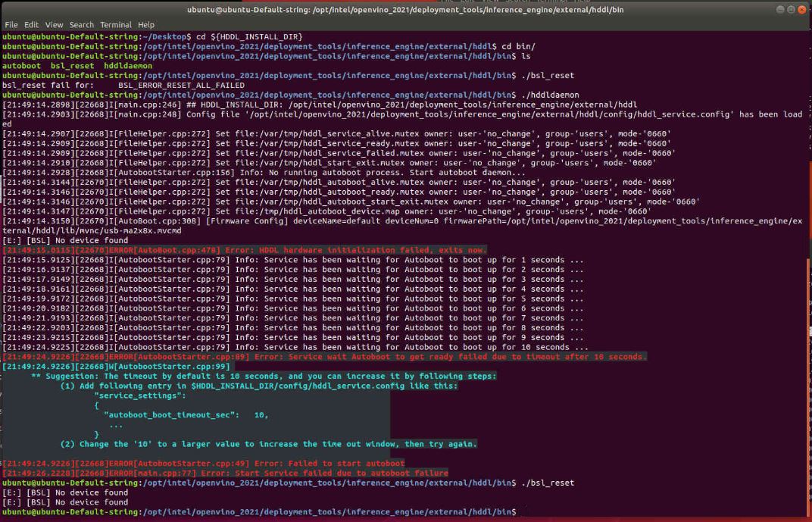Click the 'cd ${HDDL_INSTALL_DIR}' command
812x522 pixels.
click(248, 37)
